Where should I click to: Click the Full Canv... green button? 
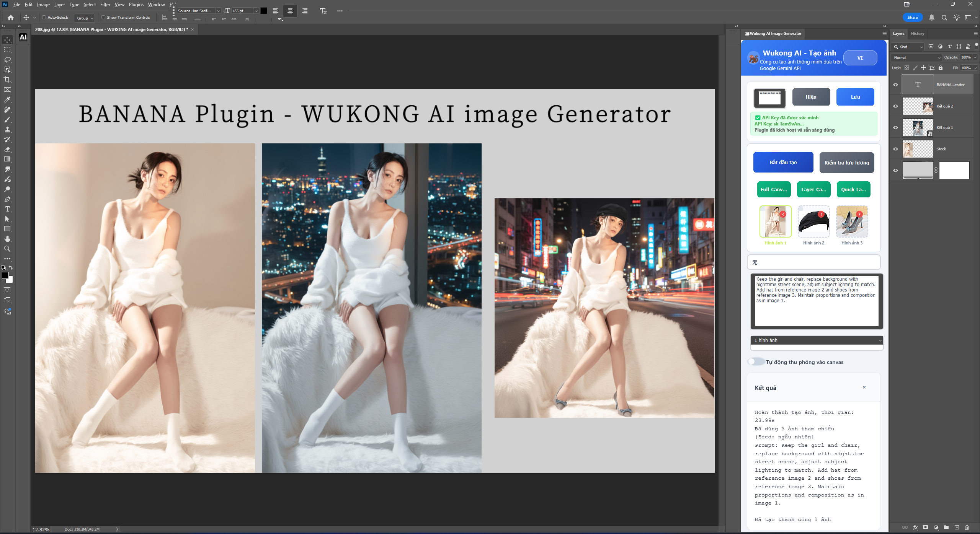click(774, 189)
